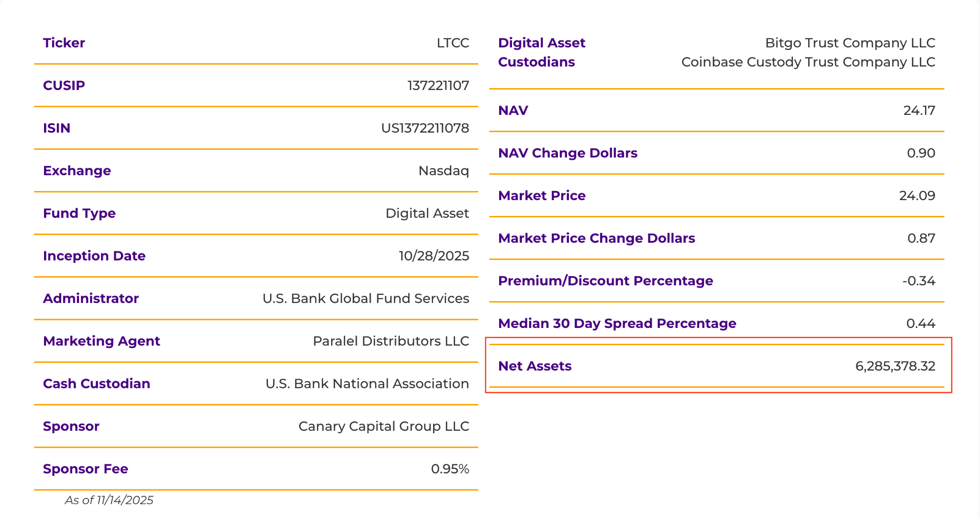980x518 pixels.
Task: Click the Market Price value 24.09
Action: click(917, 196)
